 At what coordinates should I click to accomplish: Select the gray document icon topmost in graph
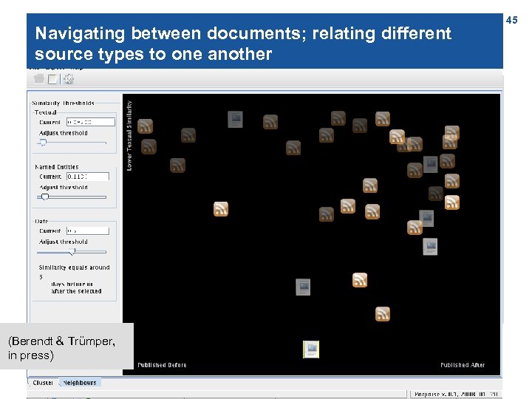tap(235, 120)
